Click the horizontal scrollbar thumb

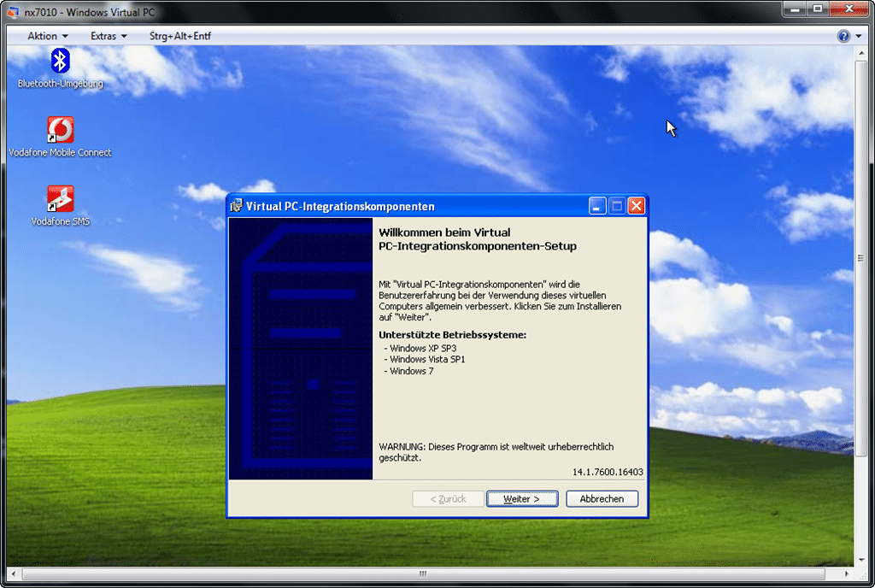tap(422, 573)
